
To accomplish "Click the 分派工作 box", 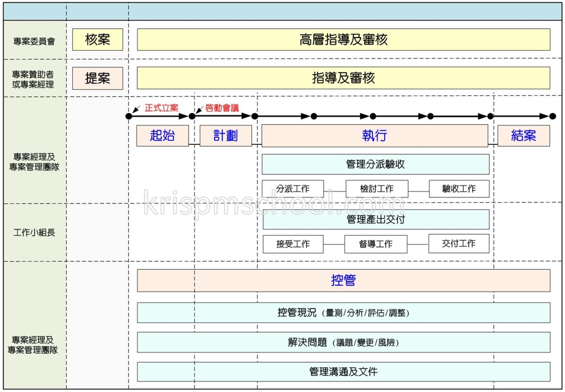I will click(293, 189).
